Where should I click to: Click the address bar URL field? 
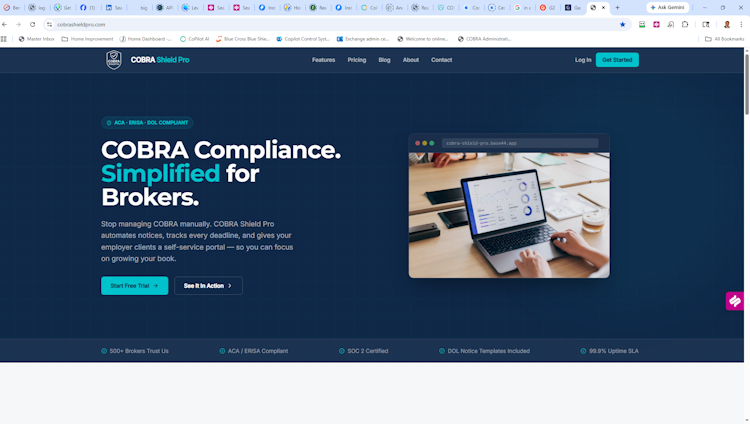[x=335, y=24]
